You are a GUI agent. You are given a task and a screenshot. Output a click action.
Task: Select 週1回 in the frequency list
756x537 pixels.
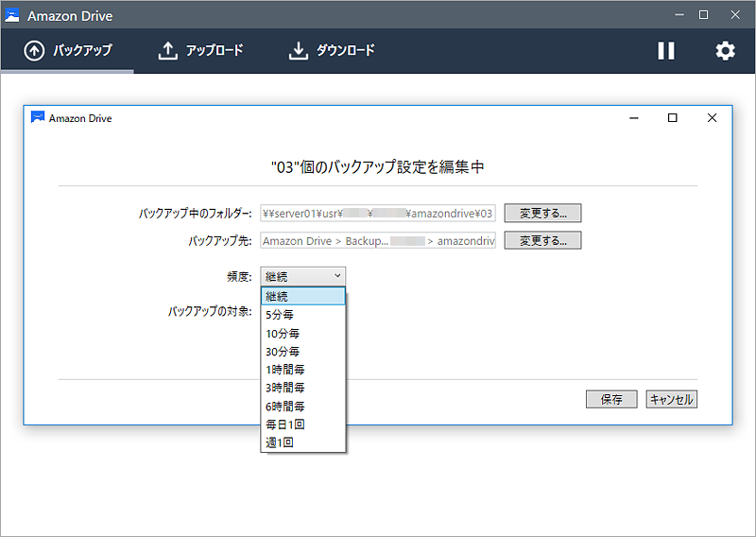click(x=303, y=442)
